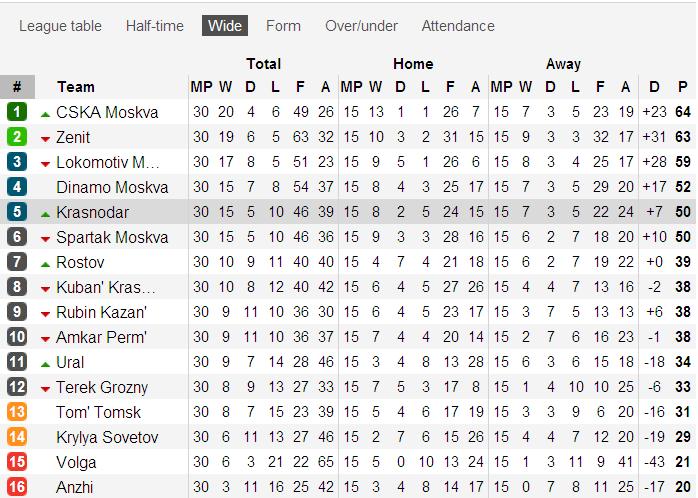698x498 pixels.
Task: Click green up arrow beside Ural
Action: (x=45, y=364)
